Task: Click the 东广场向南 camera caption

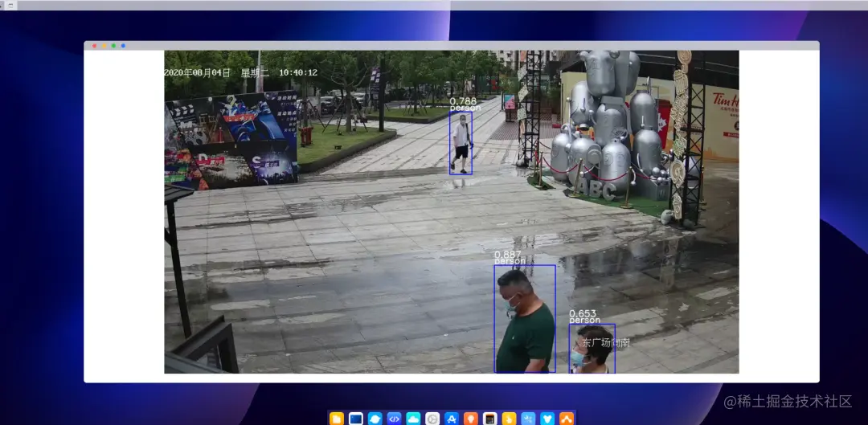Action: coord(606,342)
